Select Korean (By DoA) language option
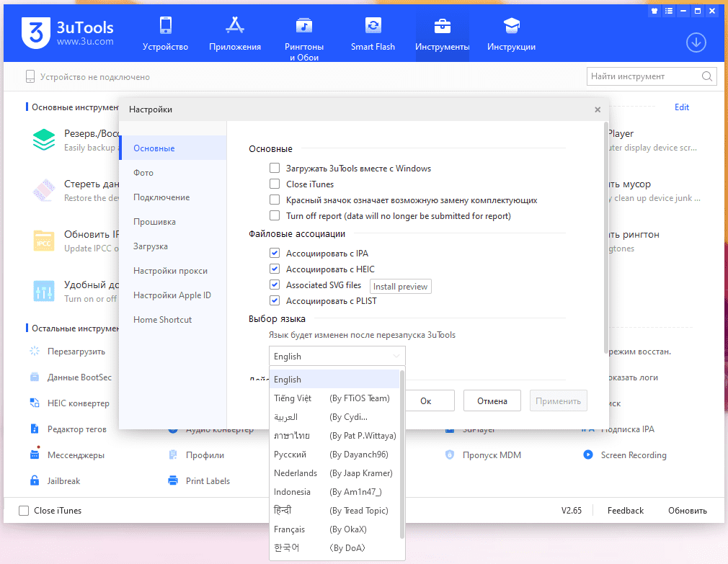Screen dimensions: 728x564 (x=334, y=547)
